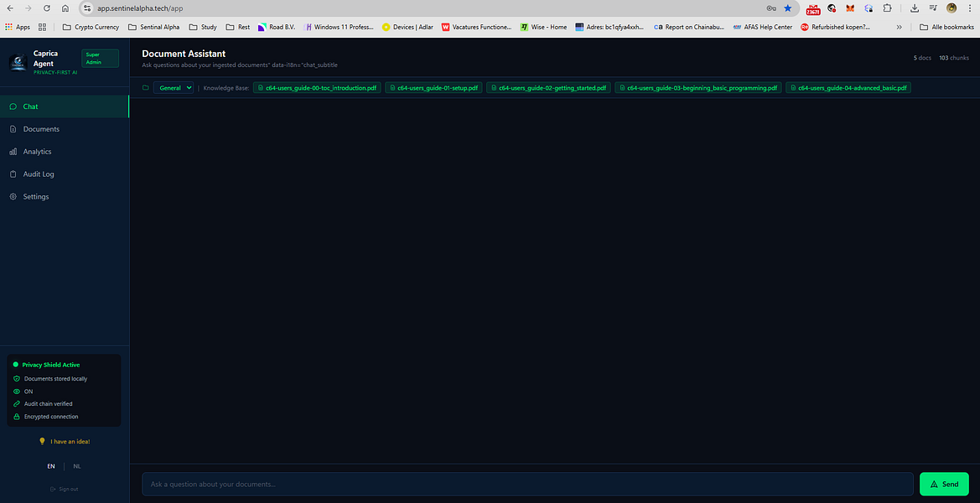The image size is (980, 503).
Task: Open the media control icon
Action: (933, 8)
